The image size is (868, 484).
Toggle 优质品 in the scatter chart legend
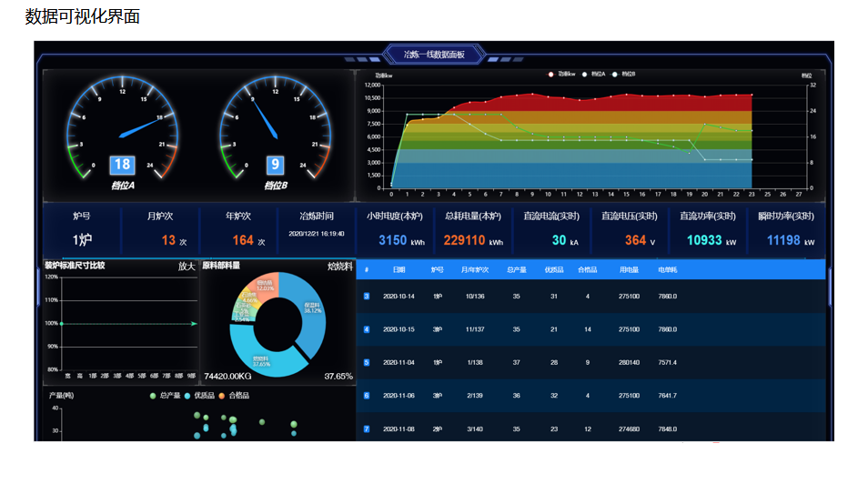199,396
